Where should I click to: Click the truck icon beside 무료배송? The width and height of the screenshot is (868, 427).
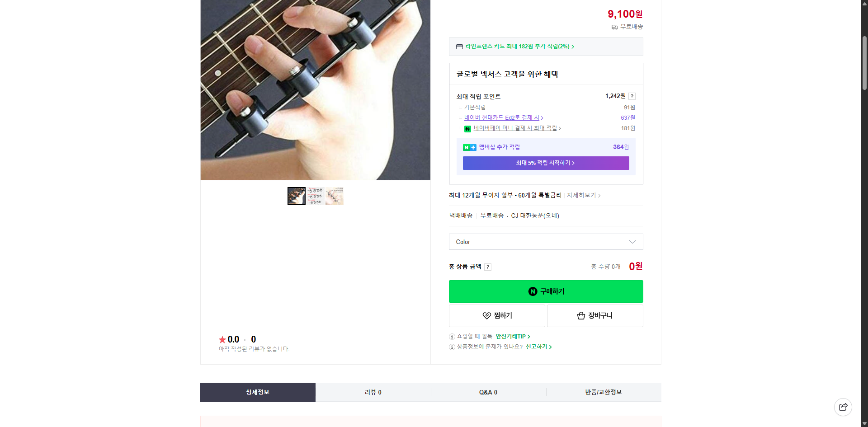(614, 27)
